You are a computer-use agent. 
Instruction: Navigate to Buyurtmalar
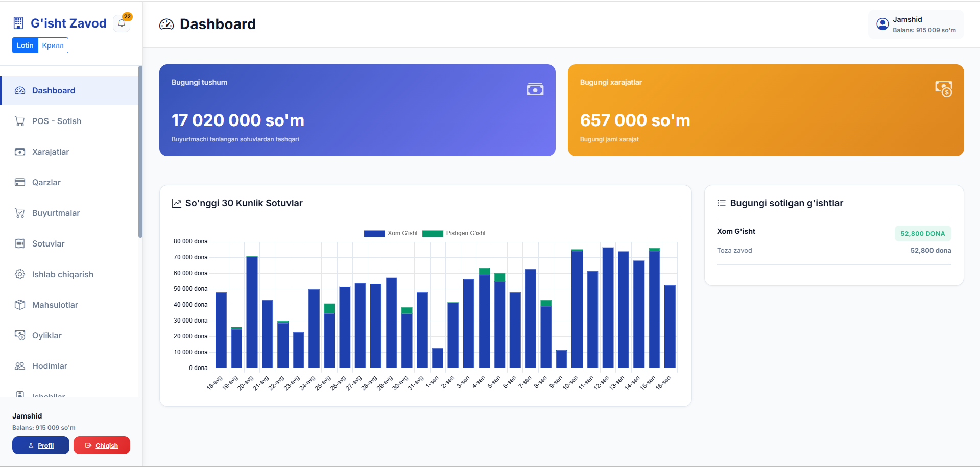(x=69, y=213)
